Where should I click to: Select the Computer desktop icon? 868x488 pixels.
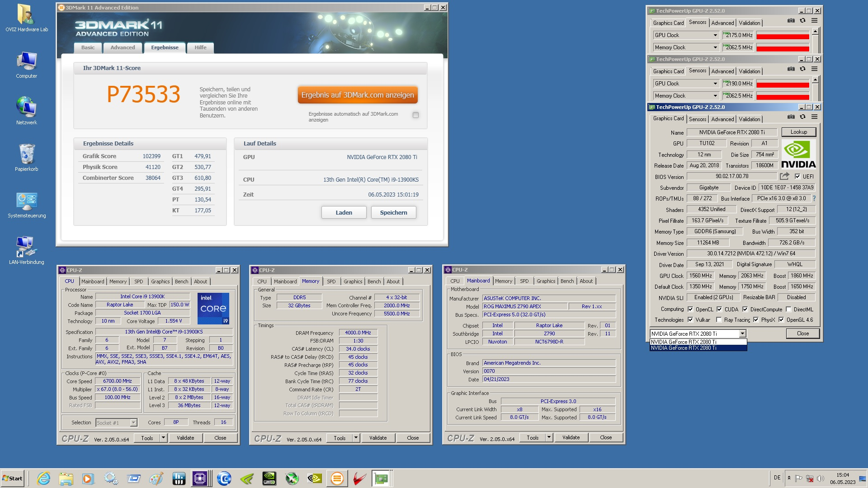(26, 65)
